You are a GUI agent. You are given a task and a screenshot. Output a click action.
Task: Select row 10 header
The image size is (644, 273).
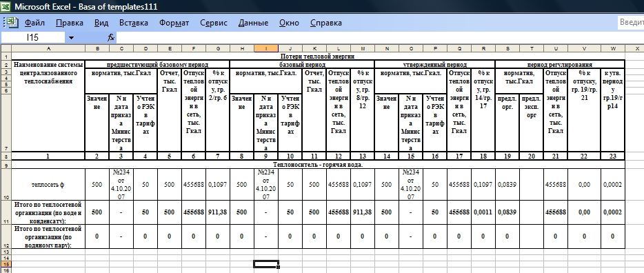point(6,184)
